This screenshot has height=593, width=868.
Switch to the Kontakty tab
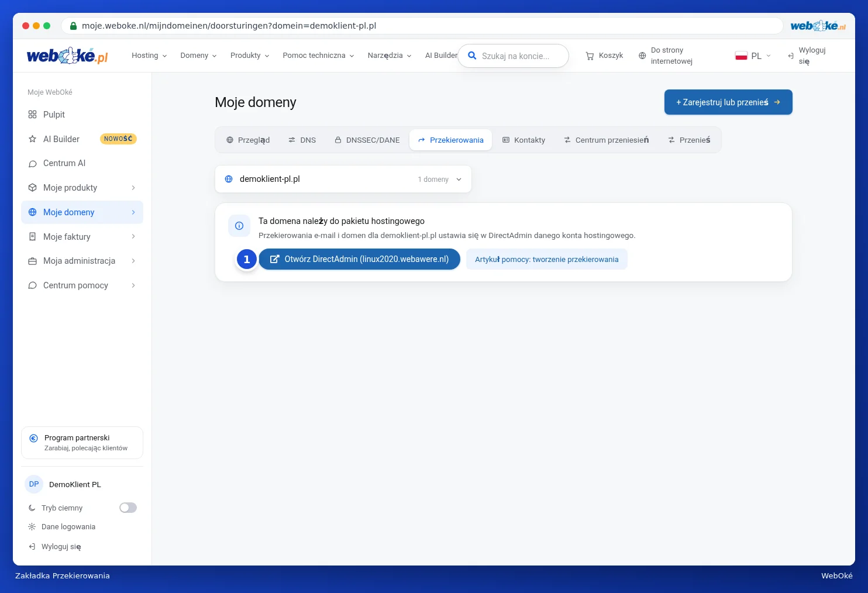coord(524,140)
